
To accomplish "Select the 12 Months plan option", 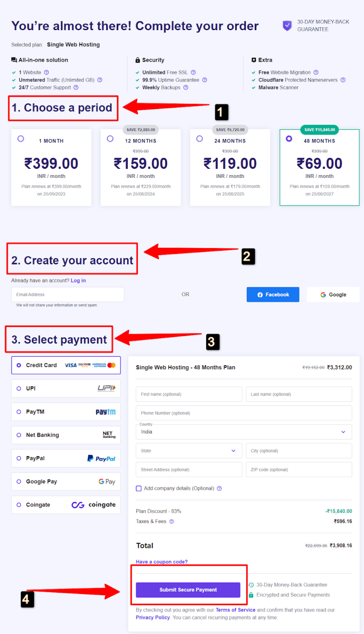I will [x=110, y=139].
